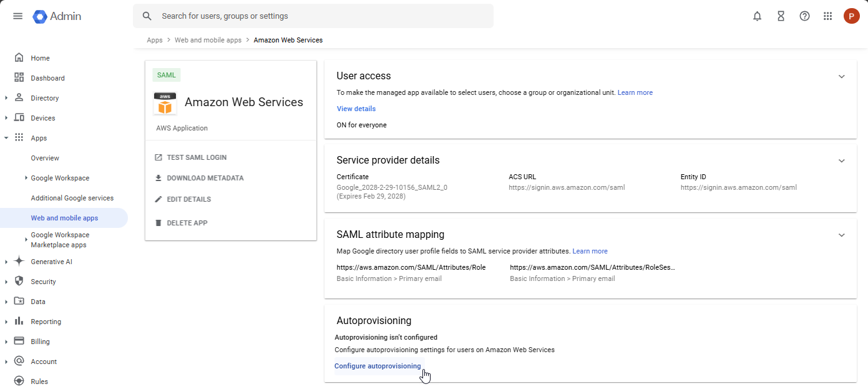Click the Apps grid icon in sidebar
Viewport: 868px width, 389px height.
[19, 138]
